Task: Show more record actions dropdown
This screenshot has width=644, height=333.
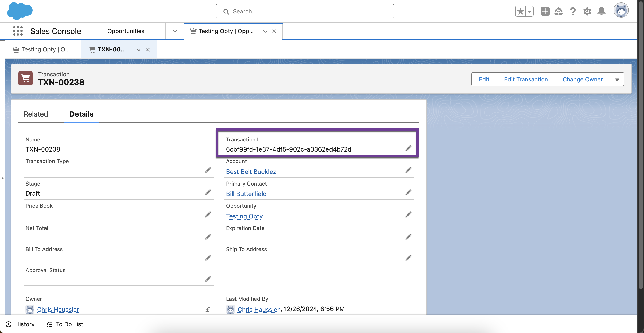Action: [617, 79]
